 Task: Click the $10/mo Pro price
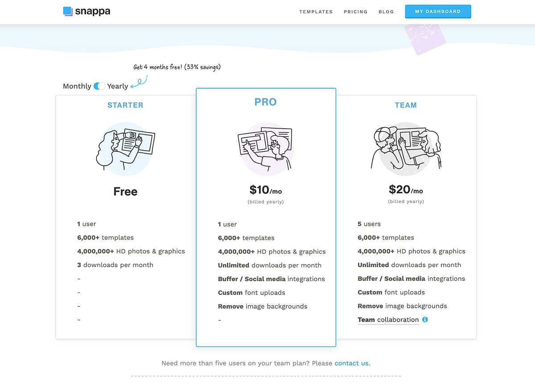[x=265, y=190]
